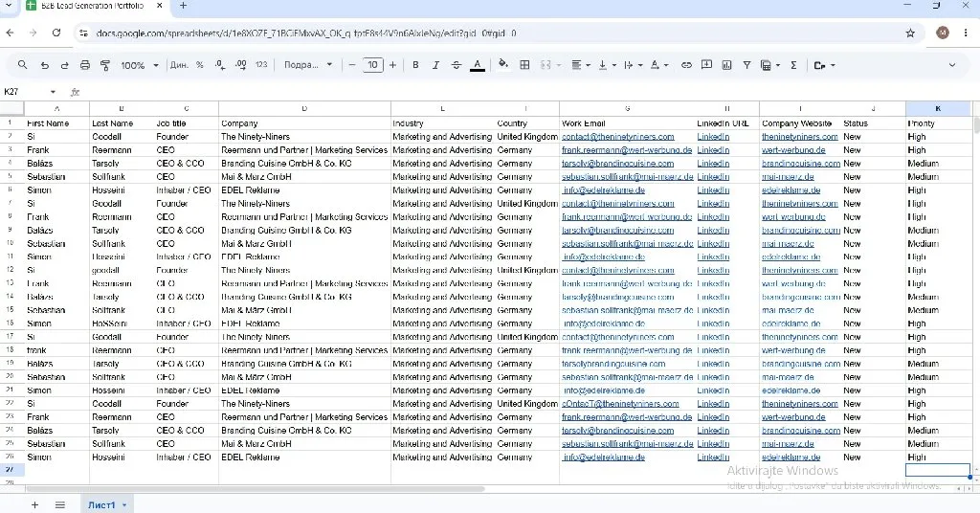
Task: Select the B2B Lead Generation browser tab
Action: click(93, 6)
